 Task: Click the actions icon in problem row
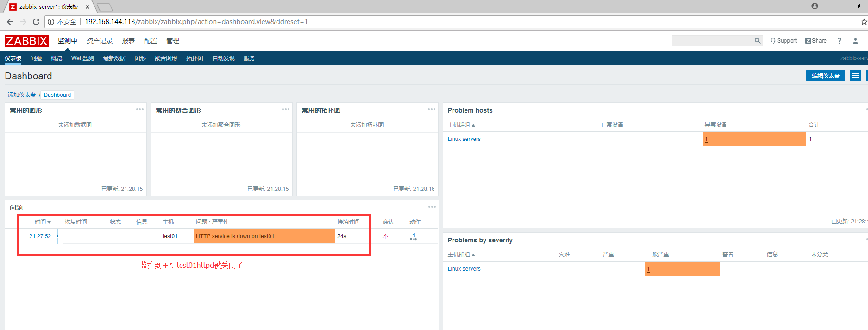413,236
